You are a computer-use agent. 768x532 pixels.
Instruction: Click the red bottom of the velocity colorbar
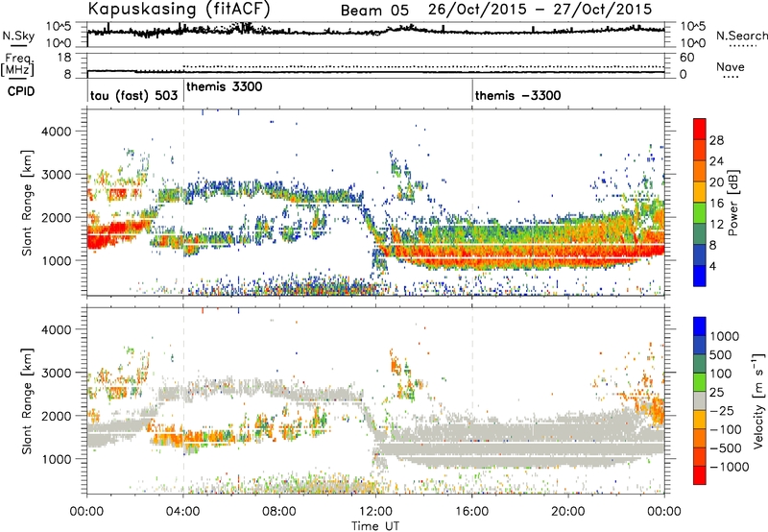[700, 475]
